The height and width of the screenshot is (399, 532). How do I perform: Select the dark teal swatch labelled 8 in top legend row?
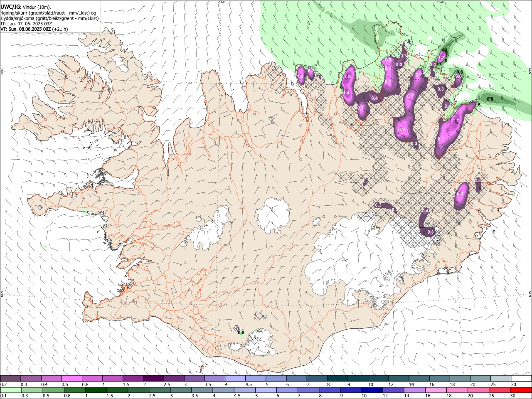[337, 378]
